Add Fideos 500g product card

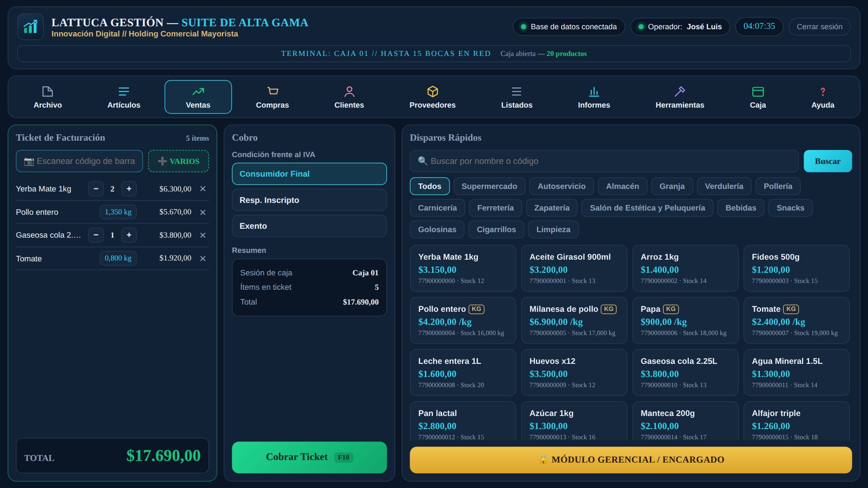click(796, 268)
